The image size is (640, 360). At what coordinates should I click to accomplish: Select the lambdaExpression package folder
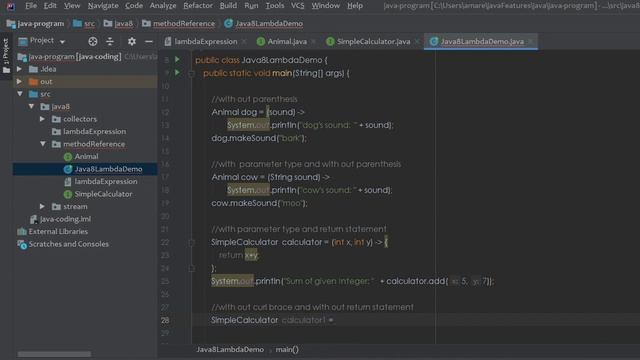(x=89, y=131)
